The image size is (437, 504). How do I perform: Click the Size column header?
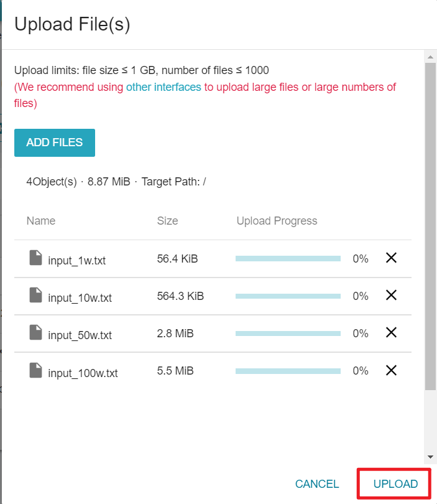click(167, 221)
